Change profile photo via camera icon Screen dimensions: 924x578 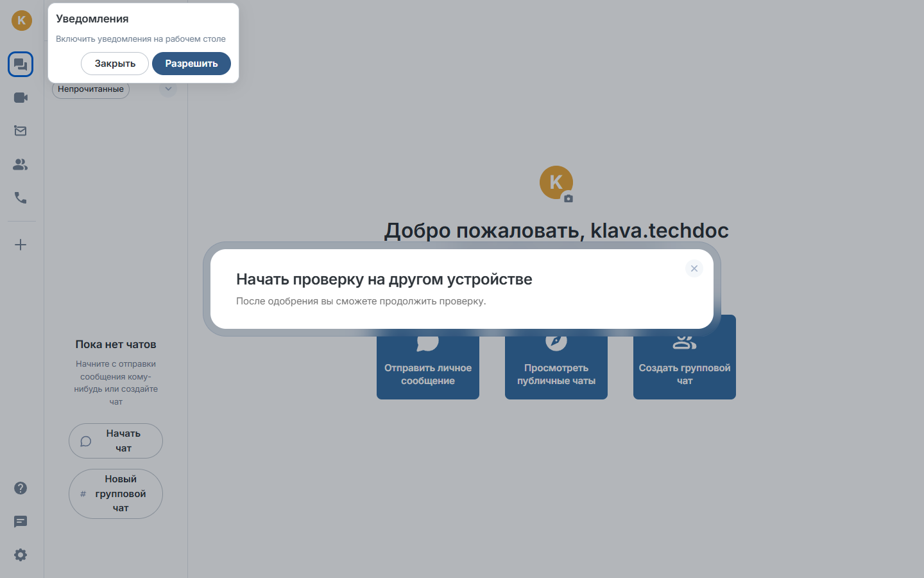click(x=569, y=198)
